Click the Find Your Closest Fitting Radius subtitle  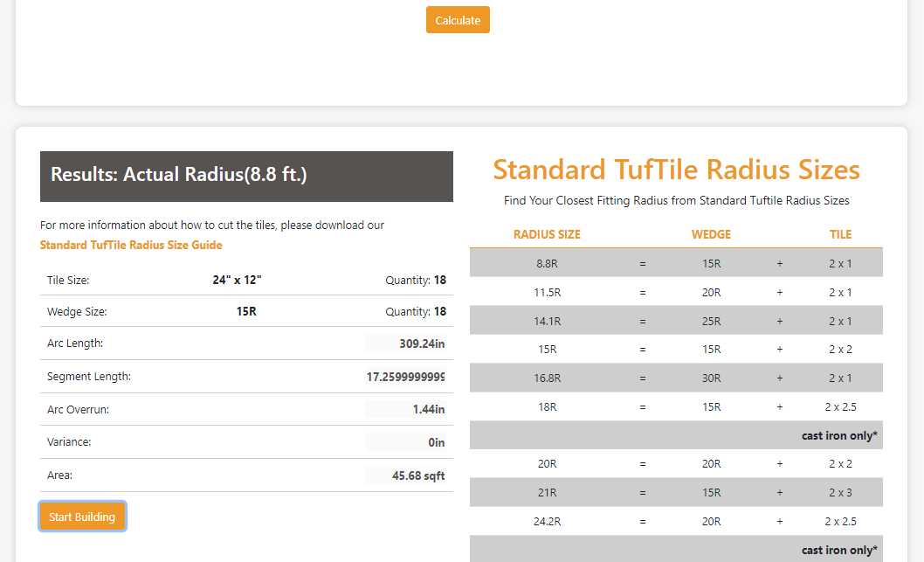[x=677, y=200]
